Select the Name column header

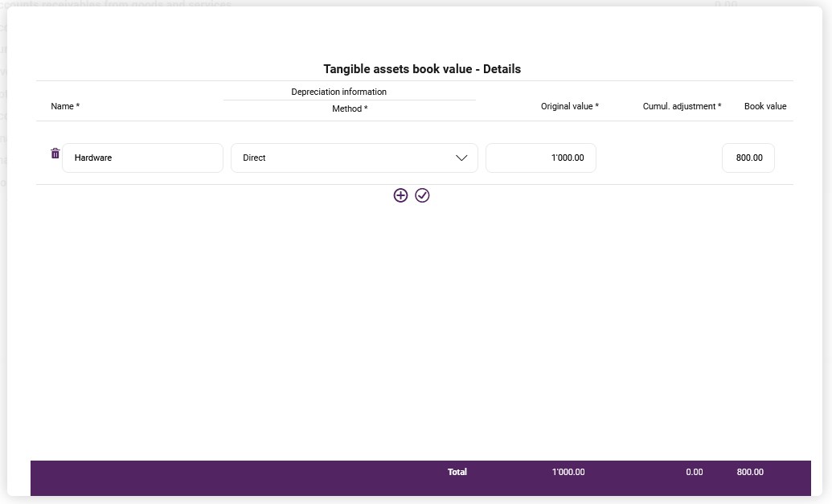65,106
